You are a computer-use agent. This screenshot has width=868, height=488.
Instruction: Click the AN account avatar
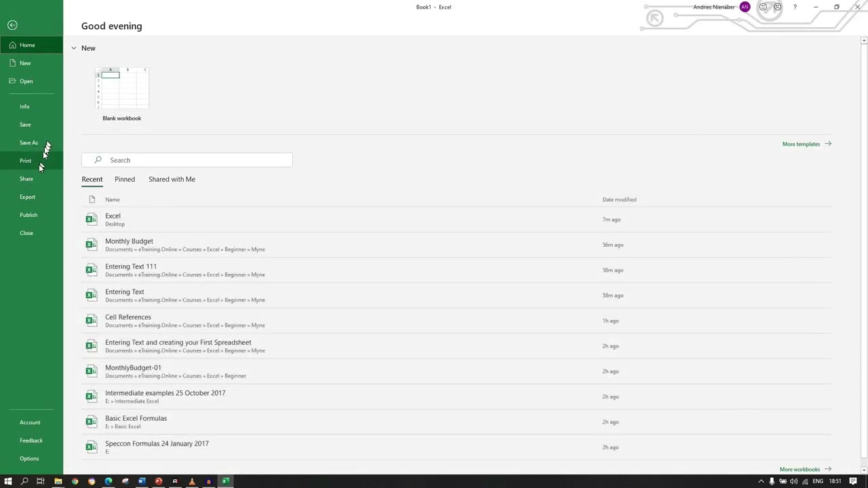click(x=745, y=7)
